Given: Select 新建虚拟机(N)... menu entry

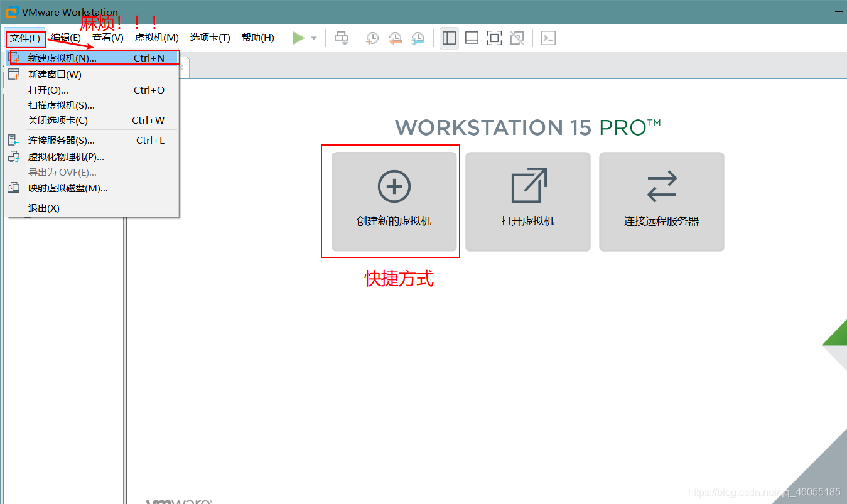Looking at the screenshot, I should click(92, 58).
